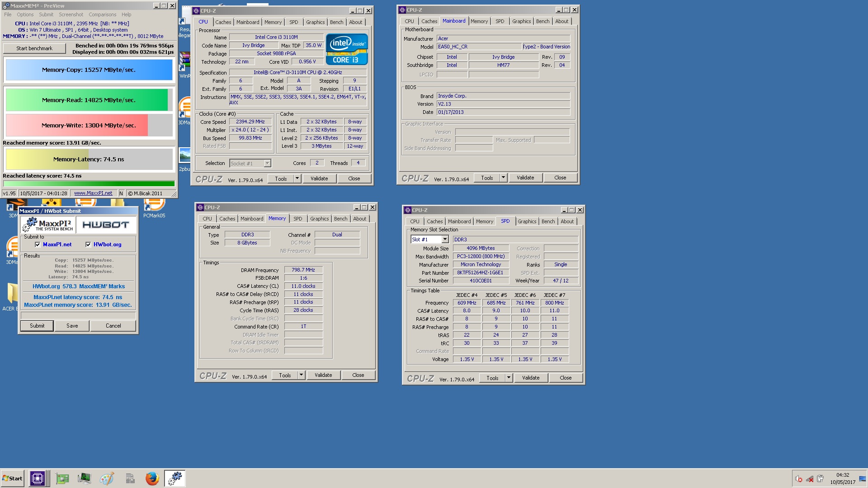The height and width of the screenshot is (488, 868).
Task: Click the Show Desktop icon in the tray
Action: point(863,479)
